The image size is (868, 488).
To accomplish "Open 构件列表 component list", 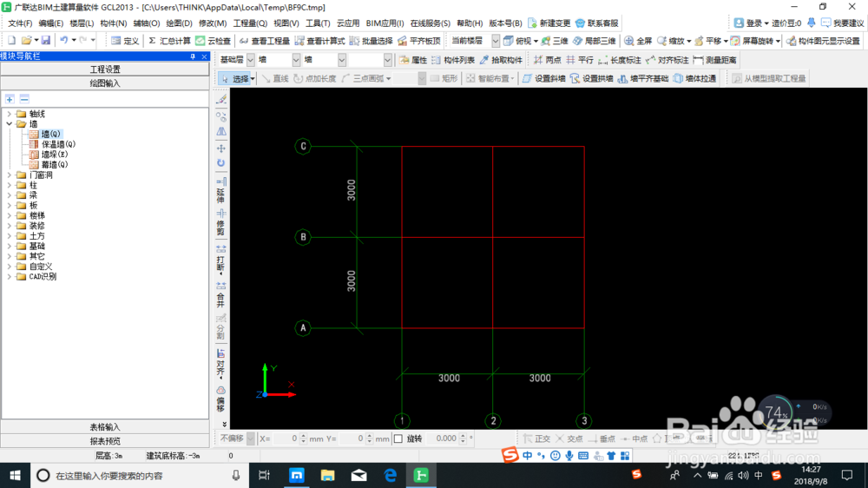I will 453,60.
